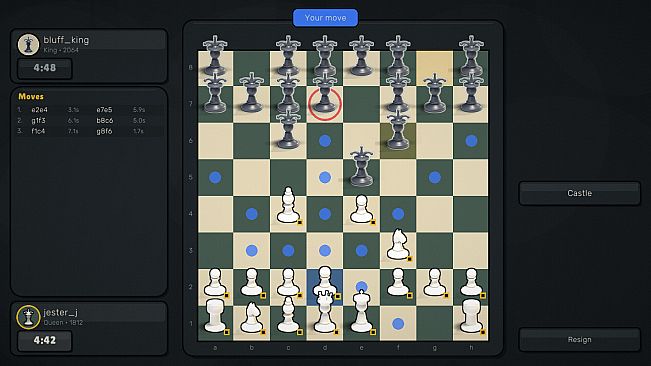
Task: Click the Moves panel heading
Action: coord(31,97)
